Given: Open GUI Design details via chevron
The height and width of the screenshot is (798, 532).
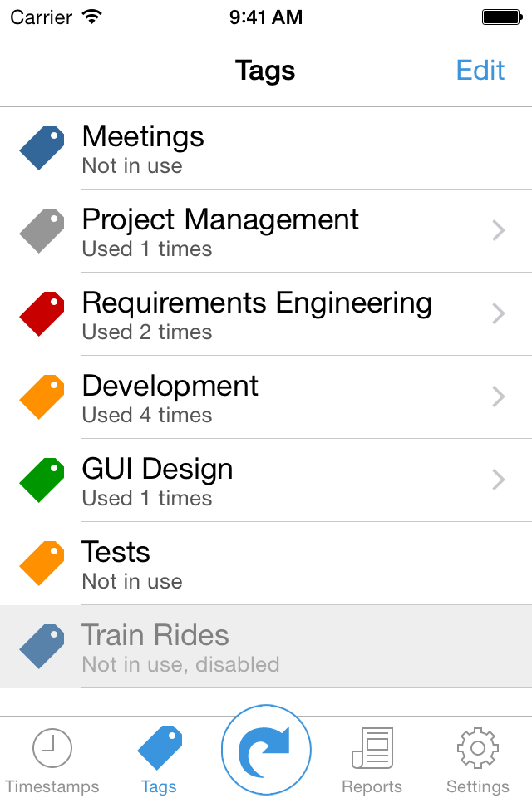Looking at the screenshot, I should pos(499,480).
